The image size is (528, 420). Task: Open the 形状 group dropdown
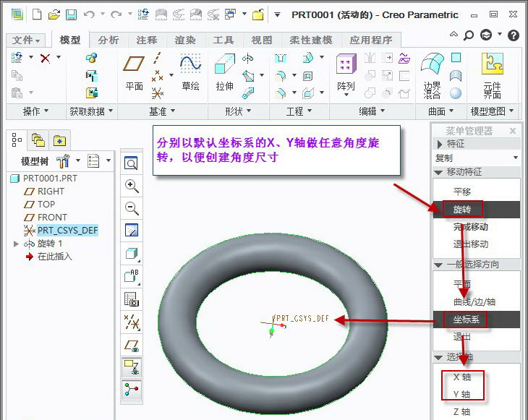point(238,111)
